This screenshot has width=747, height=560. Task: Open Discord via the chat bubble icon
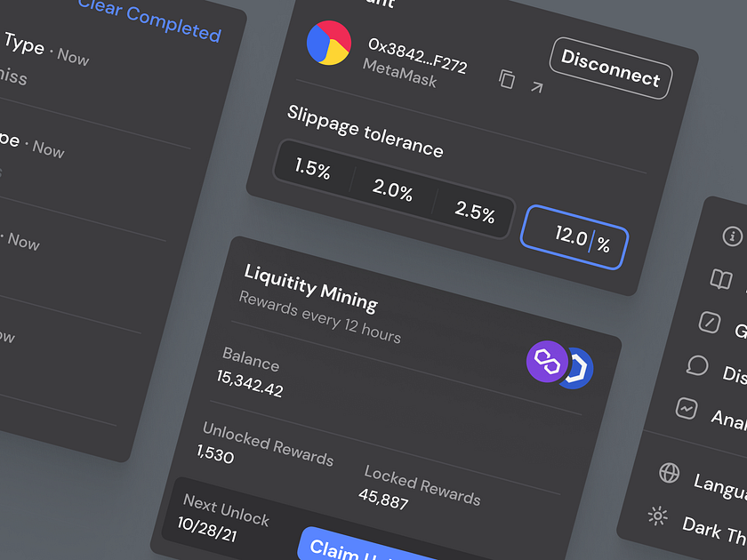click(698, 365)
